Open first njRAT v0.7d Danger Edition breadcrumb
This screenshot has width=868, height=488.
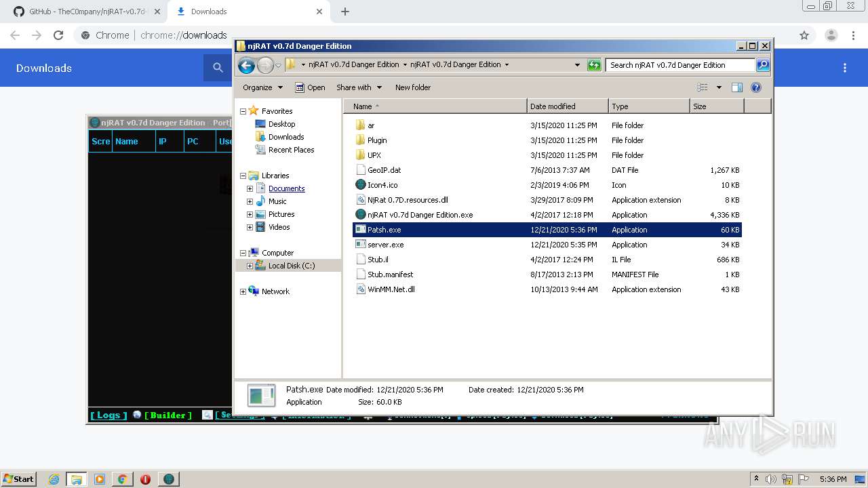[x=353, y=65]
